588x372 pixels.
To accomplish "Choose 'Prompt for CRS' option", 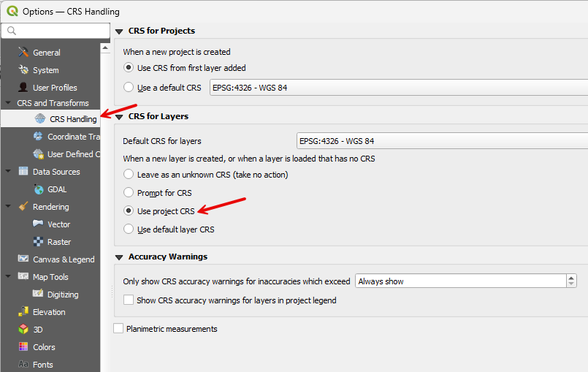I will tap(129, 193).
